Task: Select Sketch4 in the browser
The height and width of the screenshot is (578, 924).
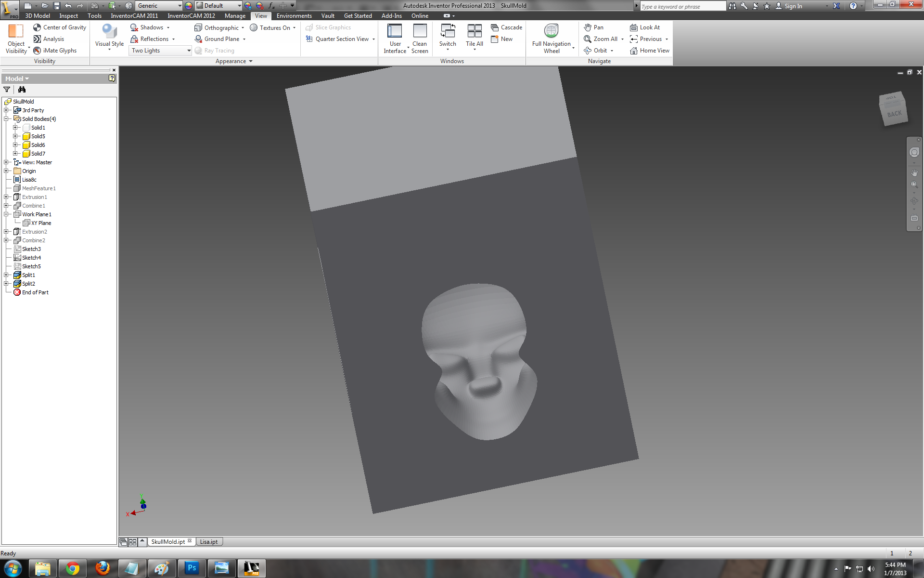Action: tap(31, 258)
